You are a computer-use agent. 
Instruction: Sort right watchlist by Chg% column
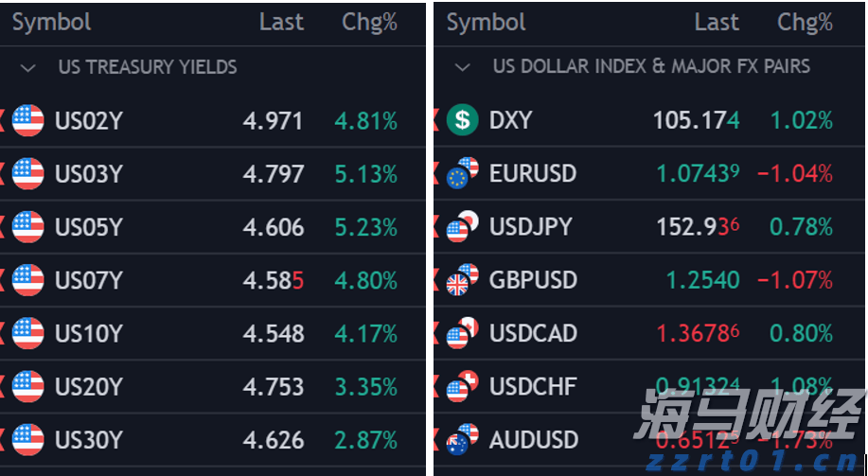pos(805,23)
